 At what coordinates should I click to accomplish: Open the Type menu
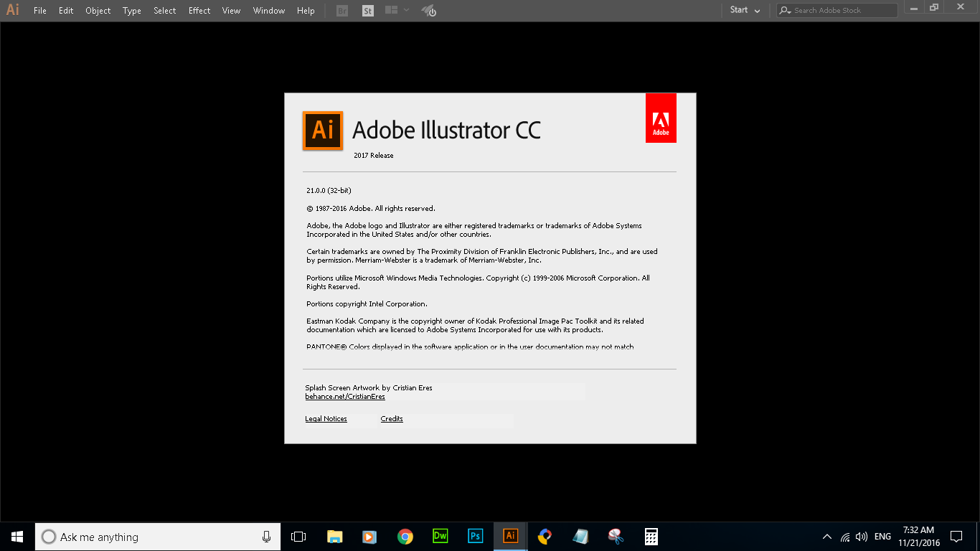pyautogui.click(x=132, y=11)
